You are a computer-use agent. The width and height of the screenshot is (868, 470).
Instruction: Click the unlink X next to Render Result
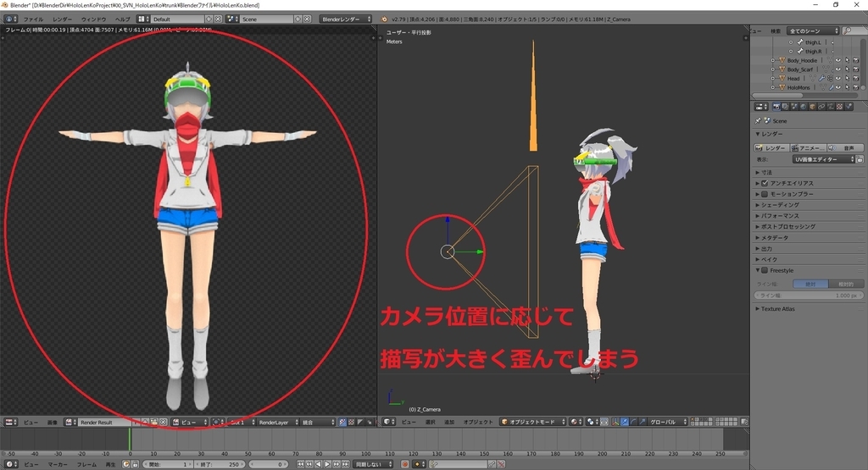pyautogui.click(x=164, y=422)
